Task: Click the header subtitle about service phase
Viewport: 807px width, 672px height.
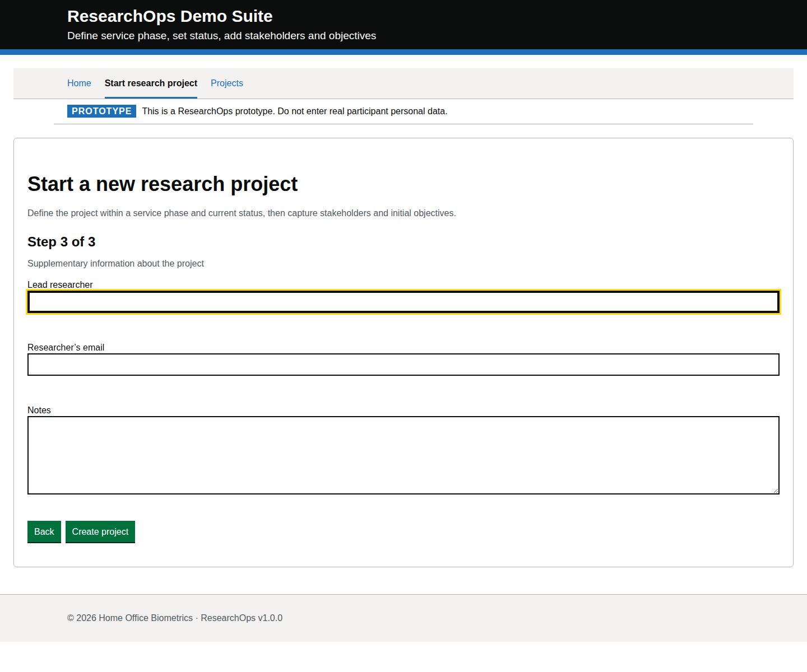Action: (x=221, y=36)
